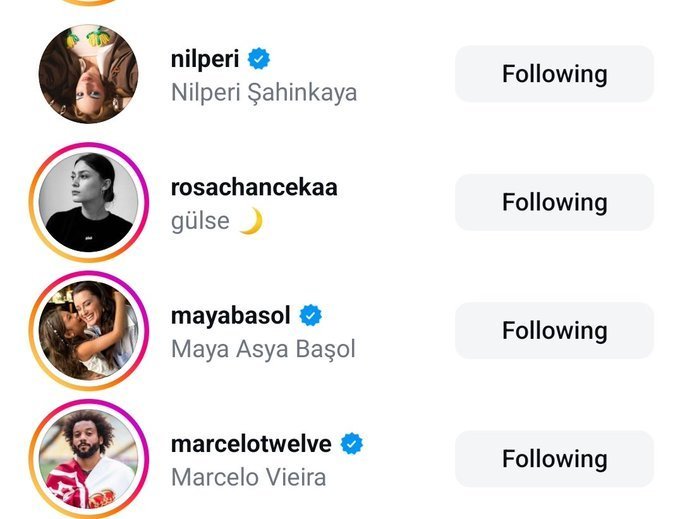Screen dimensions: 680x519
Task: Click the verified badge next to marcelotwelve
Action: coord(351,443)
